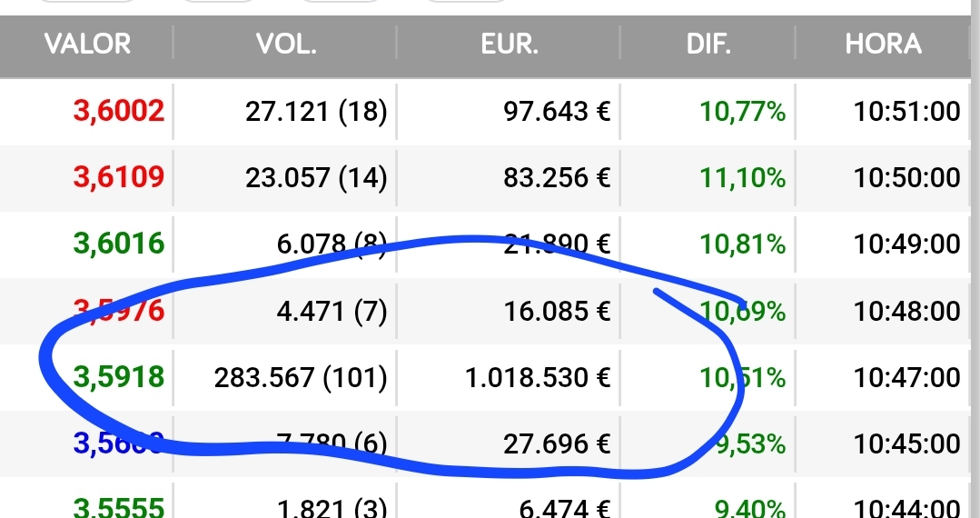Click the volume 23.057 (14) cell

point(316,178)
